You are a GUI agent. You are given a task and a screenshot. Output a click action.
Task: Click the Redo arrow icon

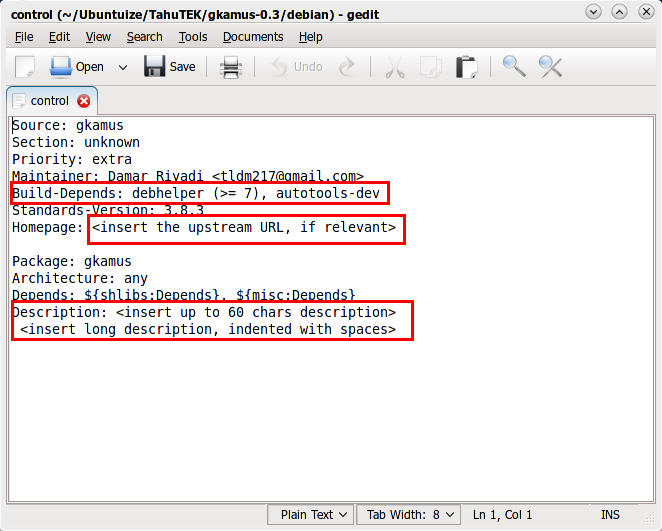point(347,67)
